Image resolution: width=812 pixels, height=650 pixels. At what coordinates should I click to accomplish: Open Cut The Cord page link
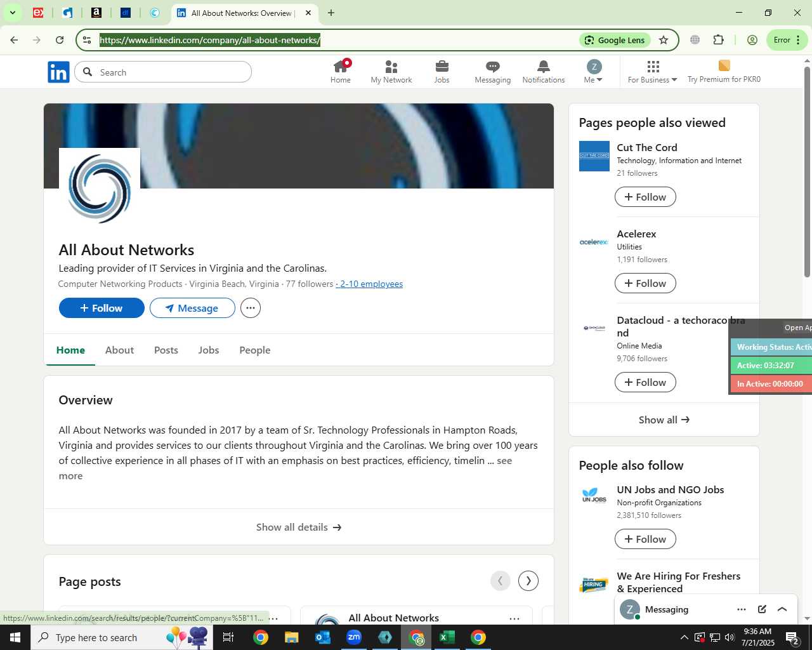[647, 147]
